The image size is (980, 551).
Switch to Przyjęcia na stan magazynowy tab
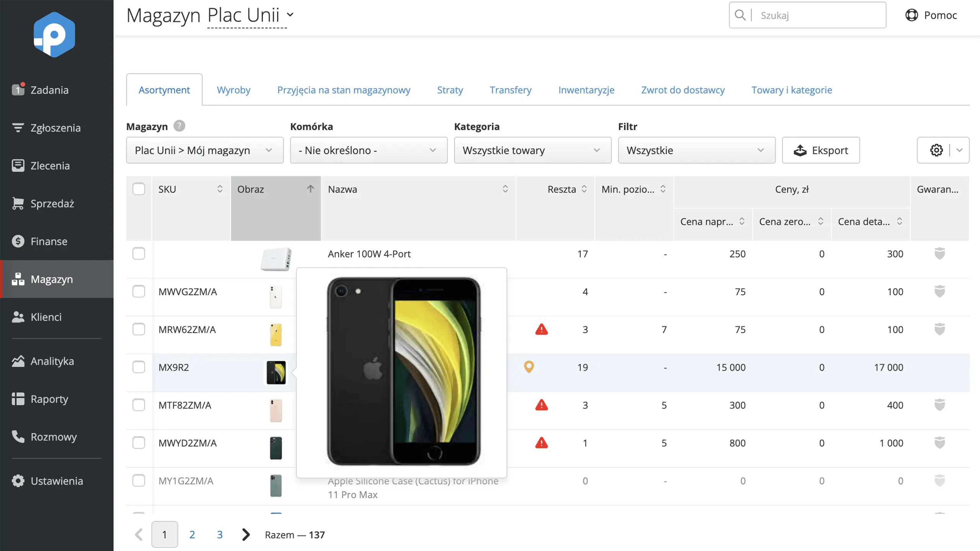344,90
